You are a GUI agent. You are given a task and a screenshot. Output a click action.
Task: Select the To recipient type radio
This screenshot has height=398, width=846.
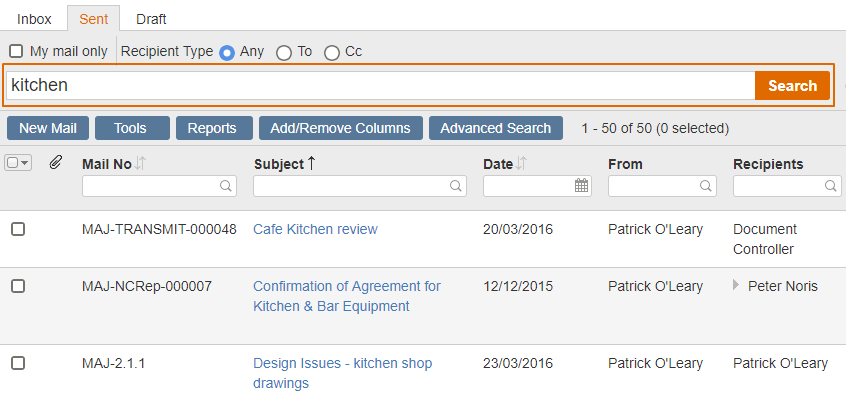[x=284, y=53]
